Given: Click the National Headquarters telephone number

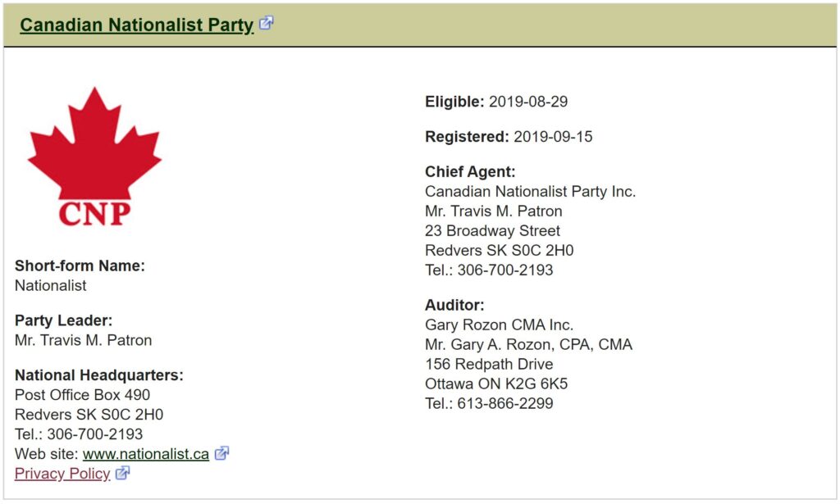Looking at the screenshot, I should 95,434.
